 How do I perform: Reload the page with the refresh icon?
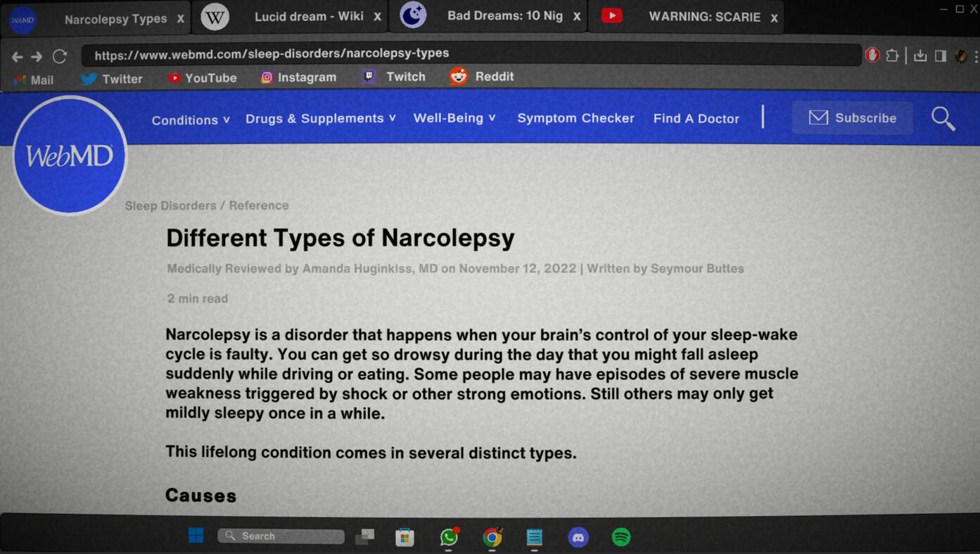coord(60,56)
